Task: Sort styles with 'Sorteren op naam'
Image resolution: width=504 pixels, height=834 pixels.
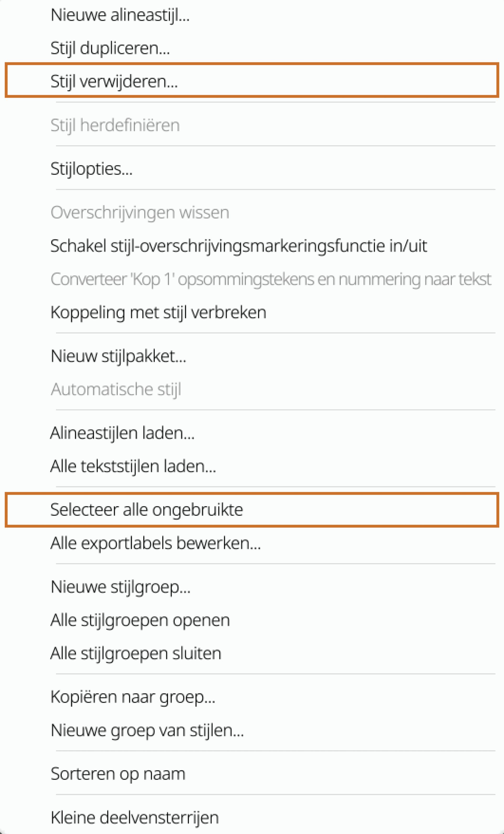Action: tap(118, 773)
